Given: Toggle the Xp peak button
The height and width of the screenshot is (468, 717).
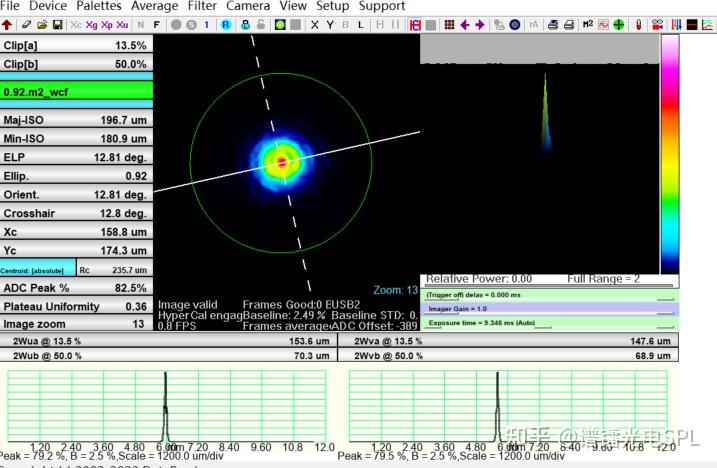Looking at the screenshot, I should 107,24.
